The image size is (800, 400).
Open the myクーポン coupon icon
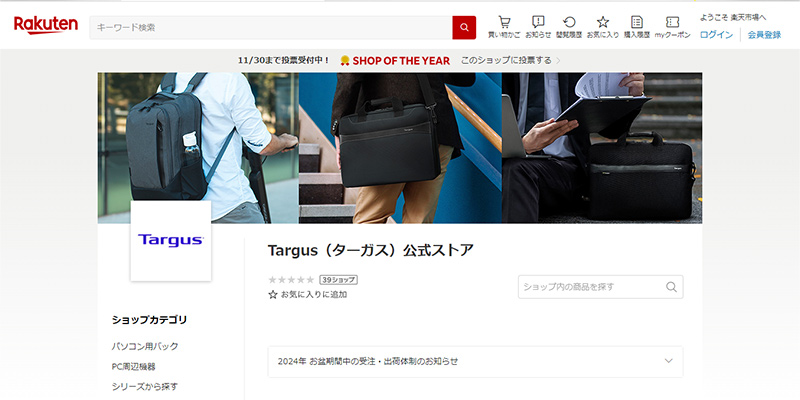click(x=672, y=22)
